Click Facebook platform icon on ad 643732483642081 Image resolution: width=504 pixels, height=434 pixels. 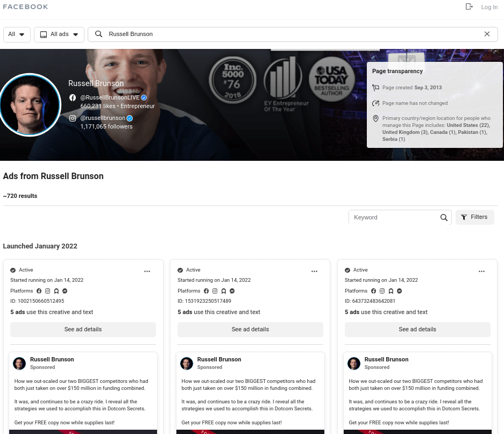click(373, 291)
